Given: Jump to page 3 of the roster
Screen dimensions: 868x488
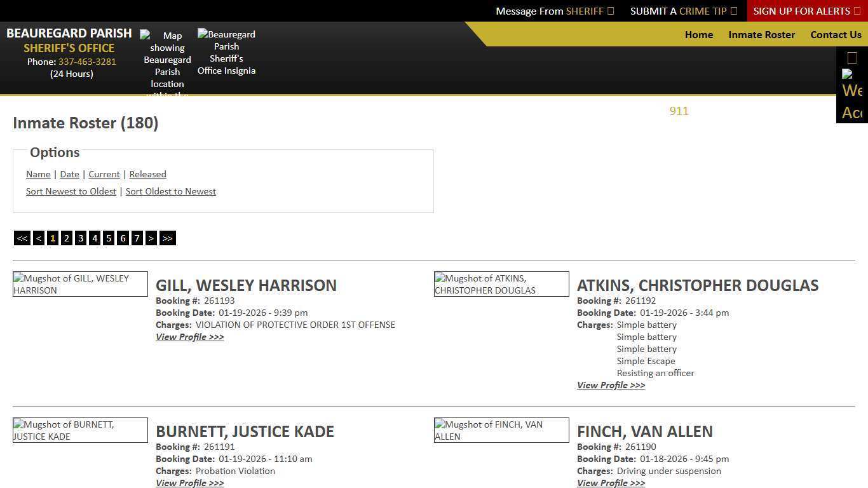Looking at the screenshot, I should click(80, 238).
